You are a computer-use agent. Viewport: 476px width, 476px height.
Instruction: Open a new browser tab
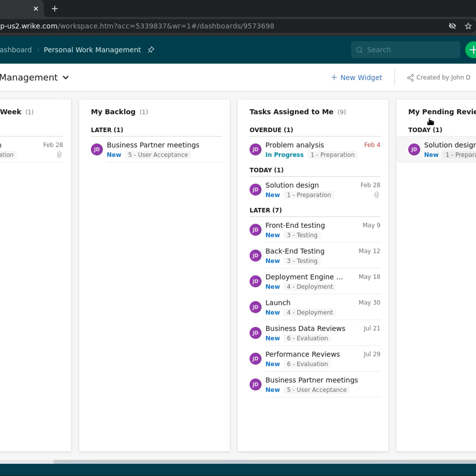[55, 9]
